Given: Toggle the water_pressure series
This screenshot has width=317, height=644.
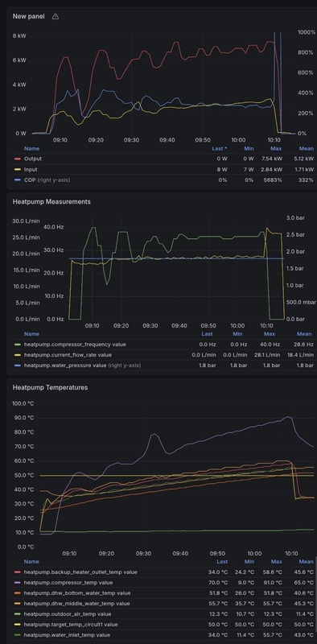Looking at the screenshot, I should [83, 365].
